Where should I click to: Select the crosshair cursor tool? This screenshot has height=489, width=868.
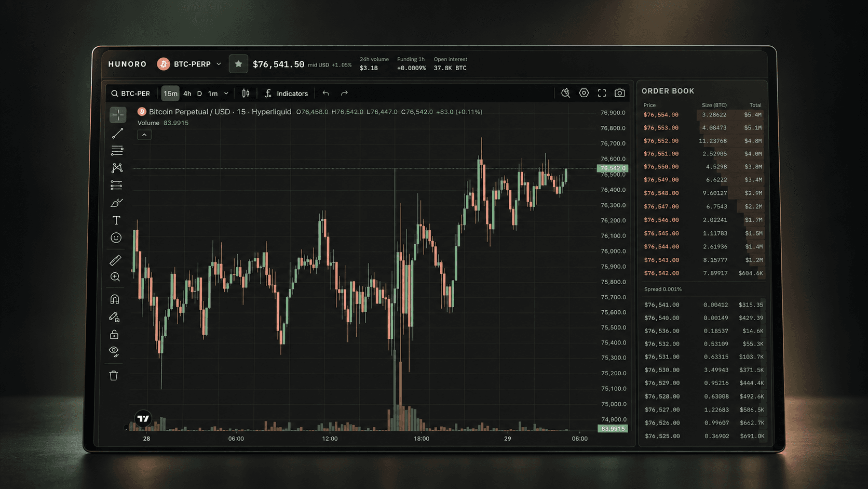118,115
